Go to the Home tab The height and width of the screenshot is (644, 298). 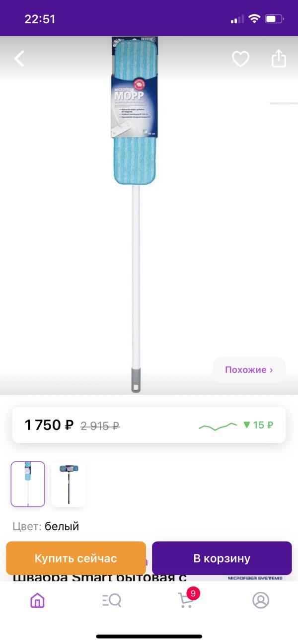click(37, 601)
